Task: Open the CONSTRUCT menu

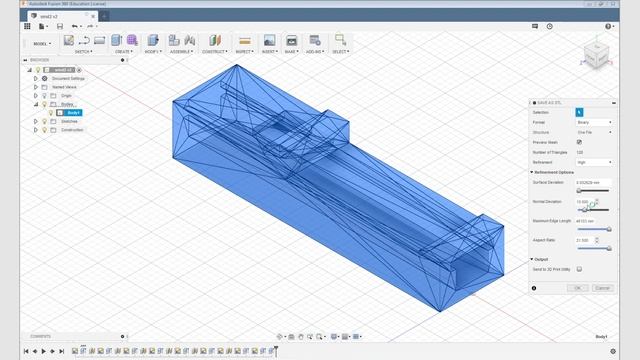Action: 215,52
